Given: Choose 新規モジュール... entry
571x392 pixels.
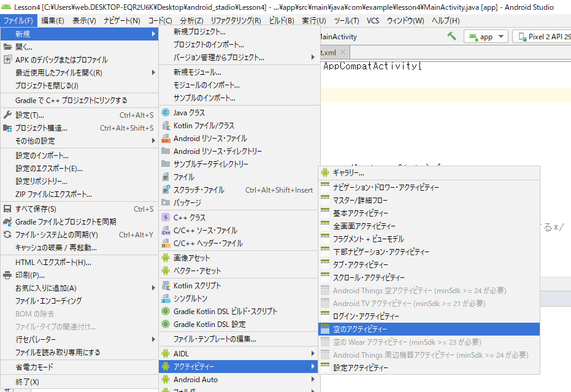Looking at the screenshot, I should 240,72.
